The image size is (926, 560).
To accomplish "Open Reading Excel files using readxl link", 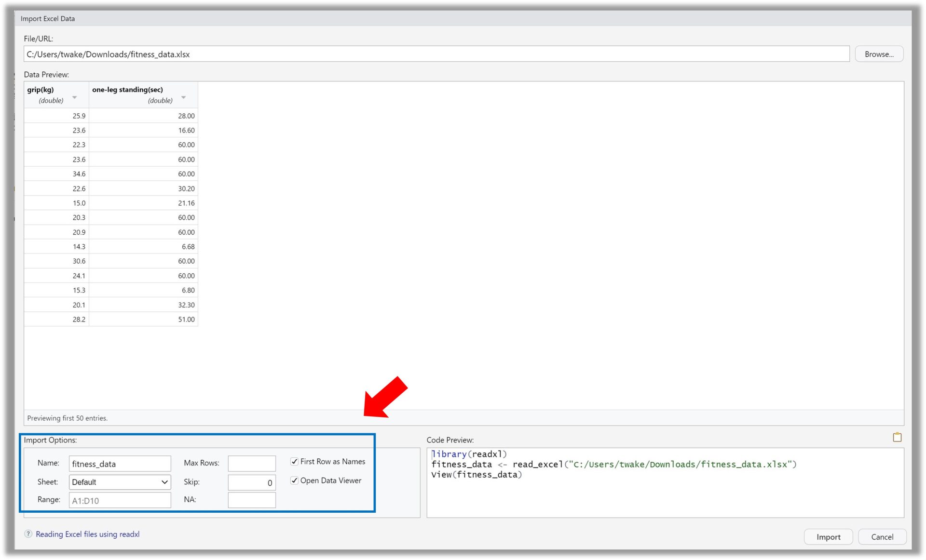I will pyautogui.click(x=87, y=534).
